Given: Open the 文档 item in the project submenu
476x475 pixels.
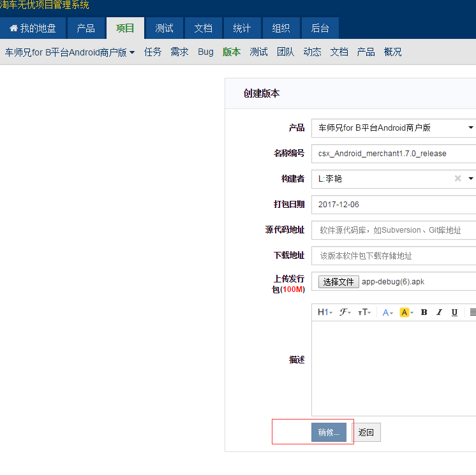Looking at the screenshot, I should point(339,52).
